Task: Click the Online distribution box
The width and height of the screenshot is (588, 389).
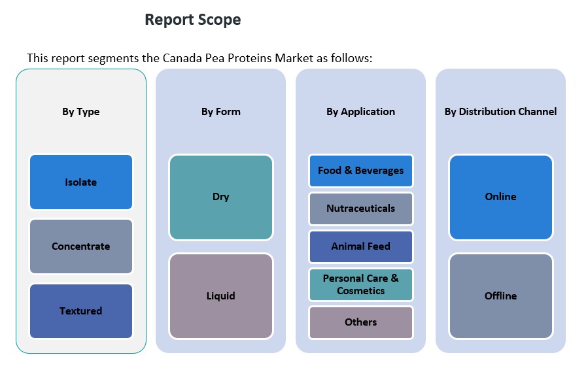Action: [501, 197]
